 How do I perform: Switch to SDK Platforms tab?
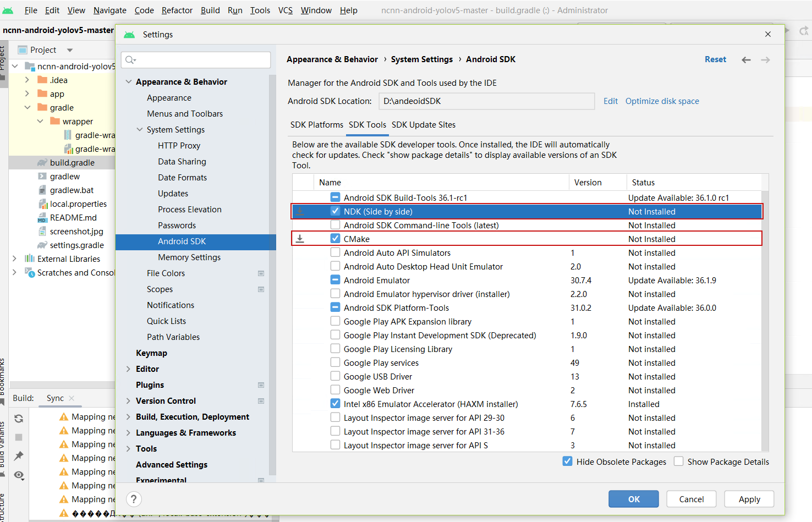[317, 125]
